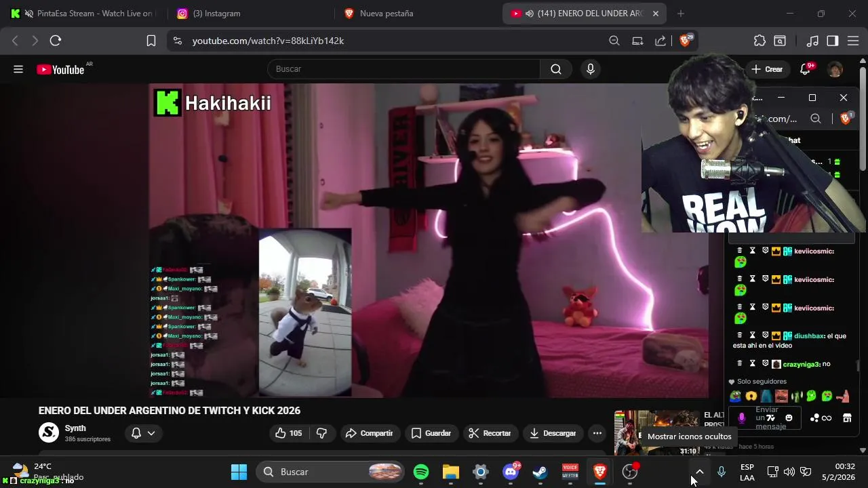Expand the subscription notification bell dropdown
This screenshot has width=868, height=488.
[x=143, y=433]
